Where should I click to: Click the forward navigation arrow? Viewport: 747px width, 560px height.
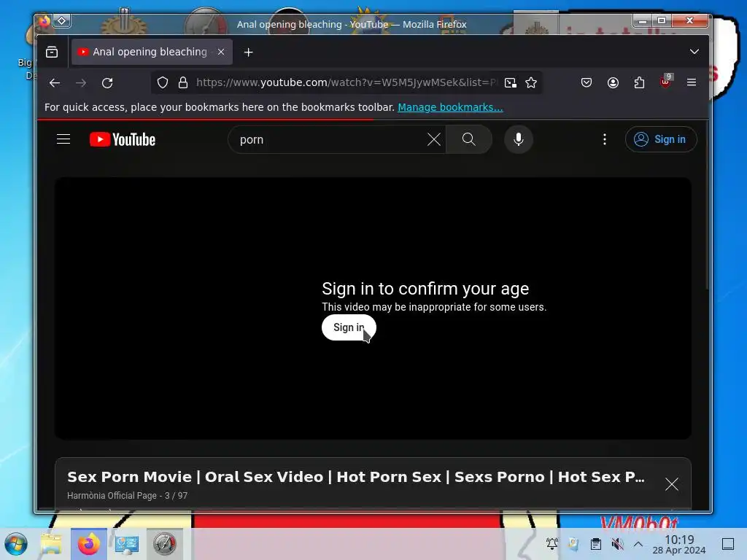pos(81,83)
